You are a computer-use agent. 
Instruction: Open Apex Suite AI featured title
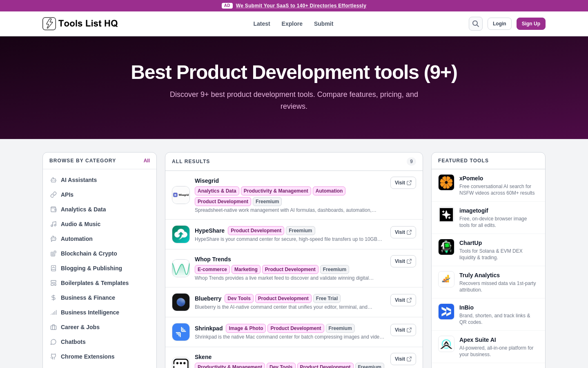point(477,340)
